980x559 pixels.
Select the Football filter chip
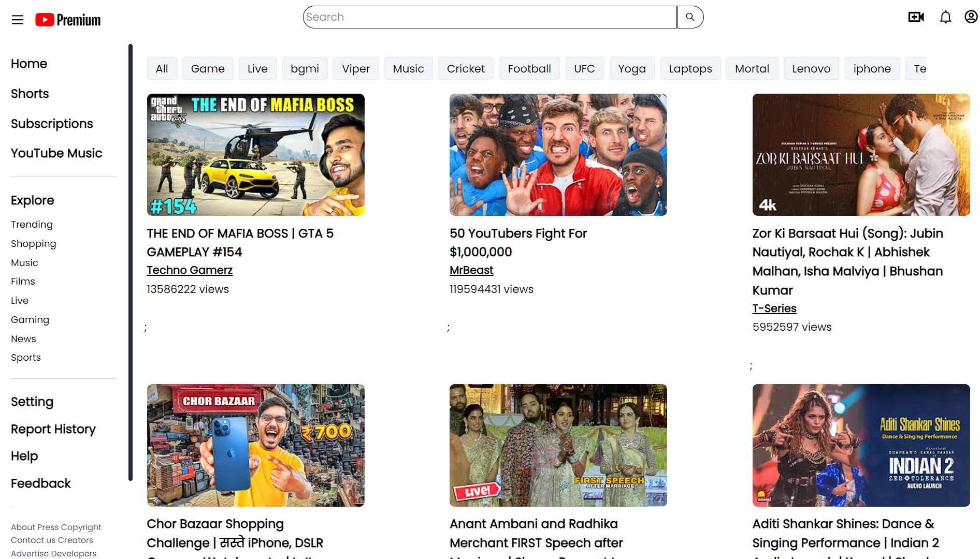click(x=529, y=68)
